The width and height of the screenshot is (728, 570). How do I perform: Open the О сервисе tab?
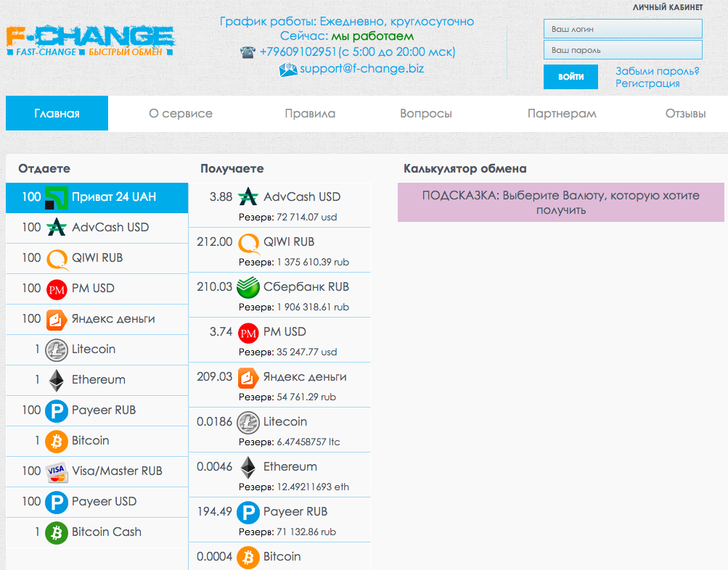point(181,113)
